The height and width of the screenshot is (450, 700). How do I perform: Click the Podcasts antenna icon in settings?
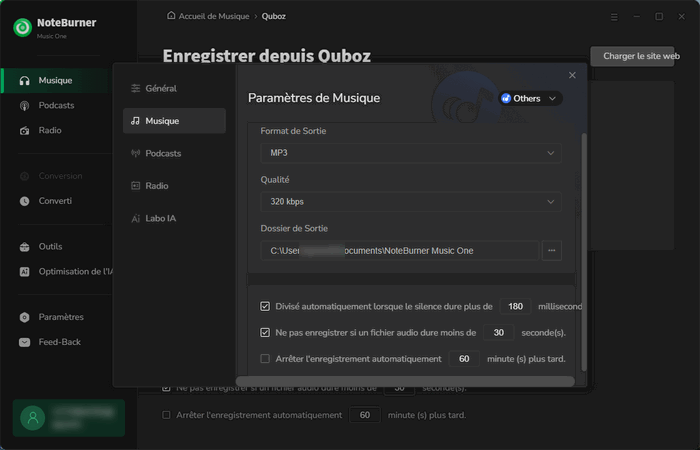click(135, 153)
